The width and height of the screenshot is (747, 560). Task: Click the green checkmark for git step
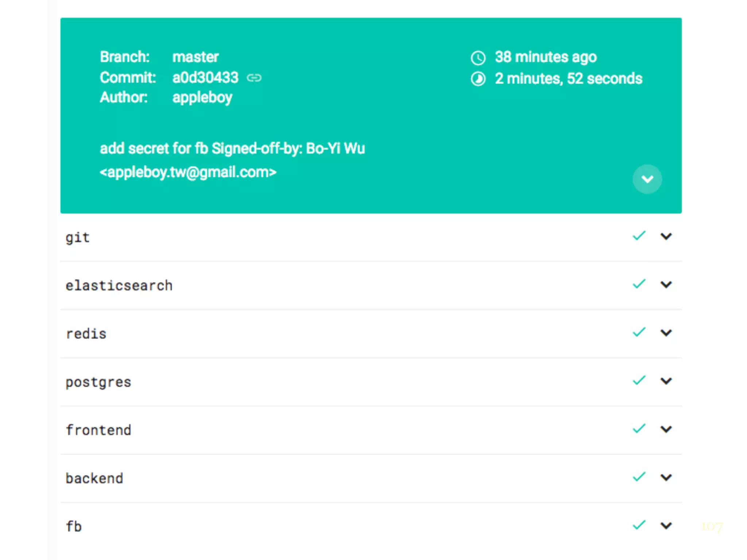[639, 236]
